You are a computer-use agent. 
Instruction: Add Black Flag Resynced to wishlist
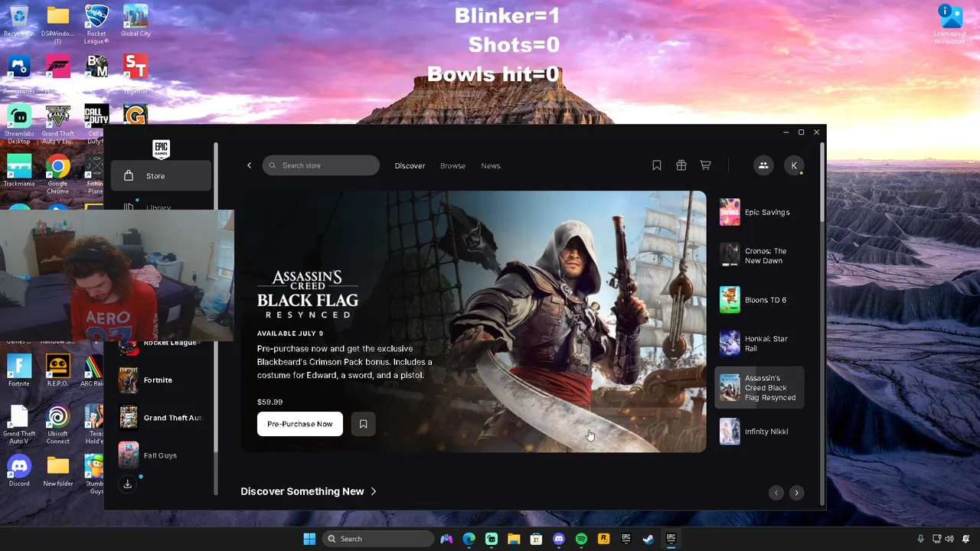tap(363, 424)
